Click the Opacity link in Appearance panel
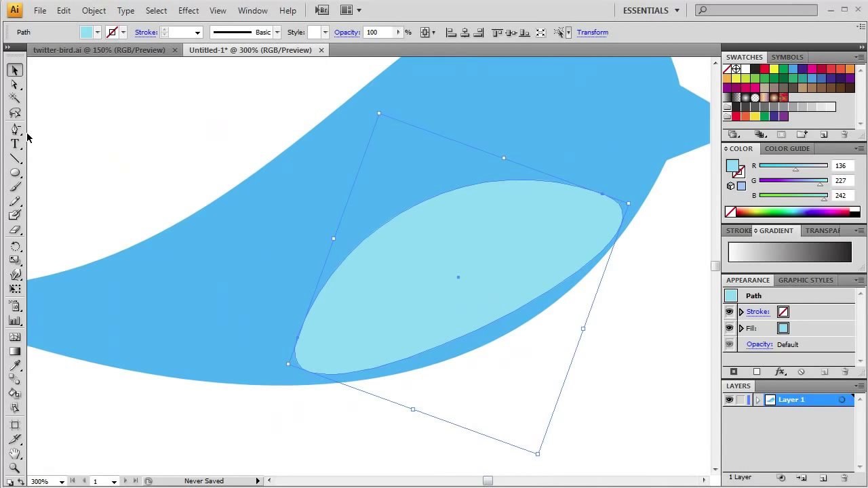The width and height of the screenshot is (868, 488). [759, 344]
